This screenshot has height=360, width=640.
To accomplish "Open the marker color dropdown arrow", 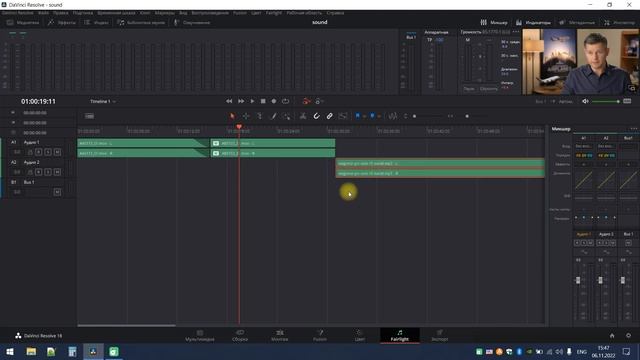I will (379, 117).
